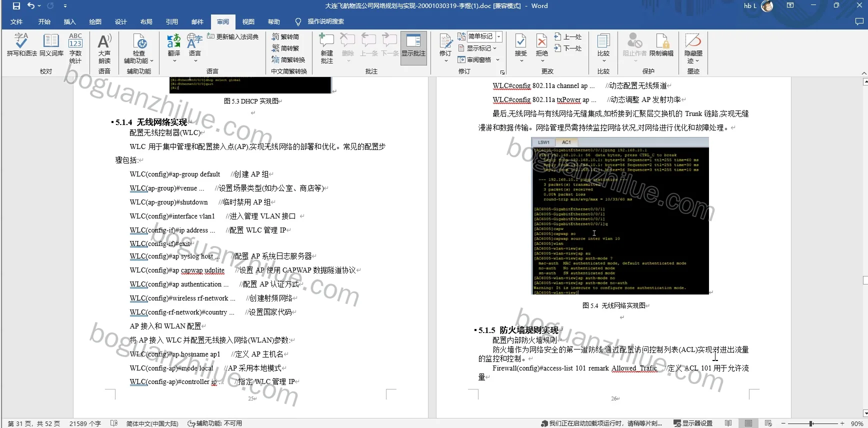Viewport: 868px width, 428px height.
Task: Click the proofing status icon in status bar
Action: [114, 423]
